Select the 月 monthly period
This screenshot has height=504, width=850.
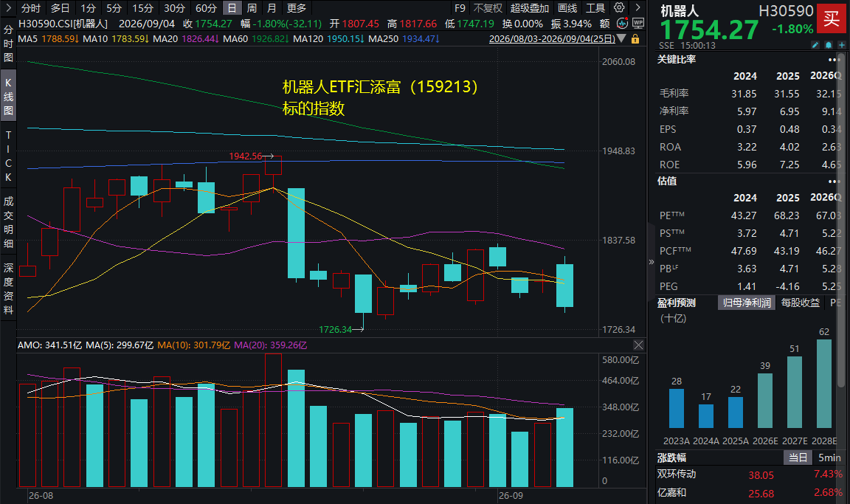pyautogui.click(x=272, y=8)
